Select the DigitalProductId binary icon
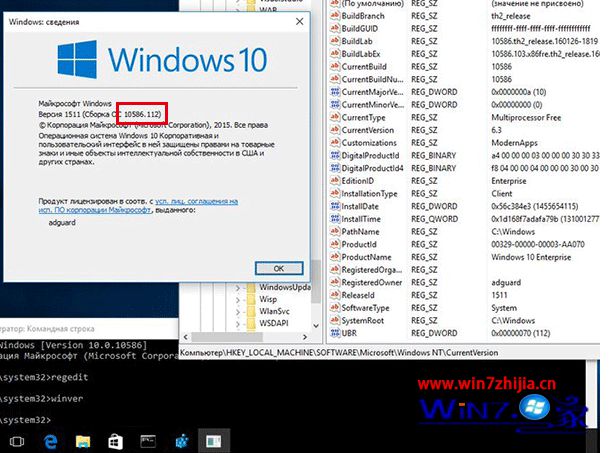Screen dimensions: 614x453 click(x=335, y=155)
